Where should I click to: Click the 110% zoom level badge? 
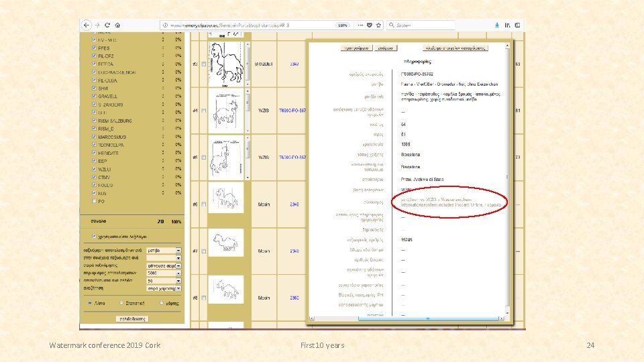pos(343,25)
